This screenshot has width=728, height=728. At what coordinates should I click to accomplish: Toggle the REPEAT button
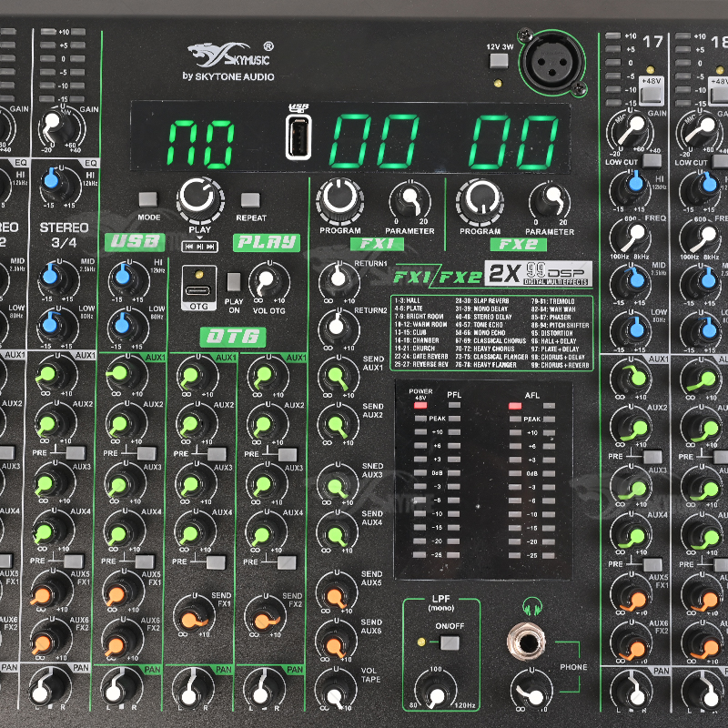(x=250, y=198)
